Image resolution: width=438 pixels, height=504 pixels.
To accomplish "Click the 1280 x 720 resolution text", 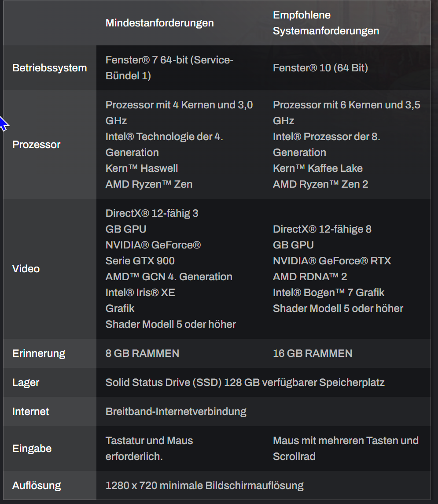I will pyautogui.click(x=205, y=485).
